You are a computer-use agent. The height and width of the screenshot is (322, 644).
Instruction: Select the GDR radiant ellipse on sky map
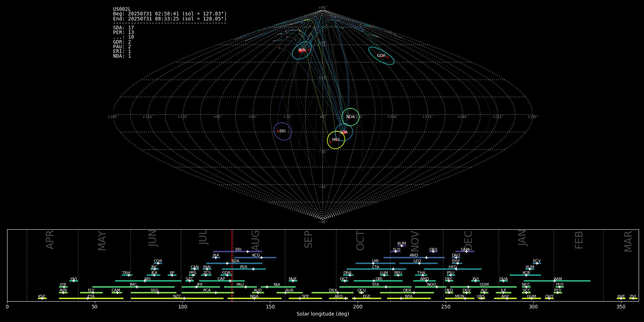pos(381,56)
